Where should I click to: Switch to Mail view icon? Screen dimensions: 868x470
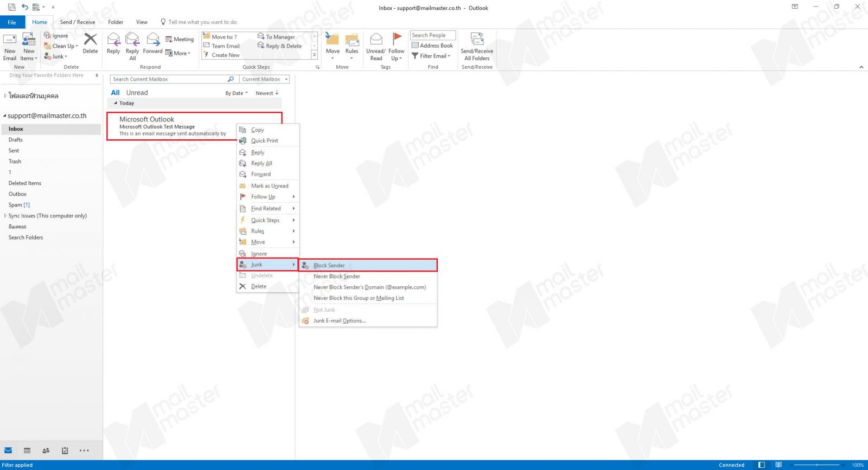(x=8, y=450)
